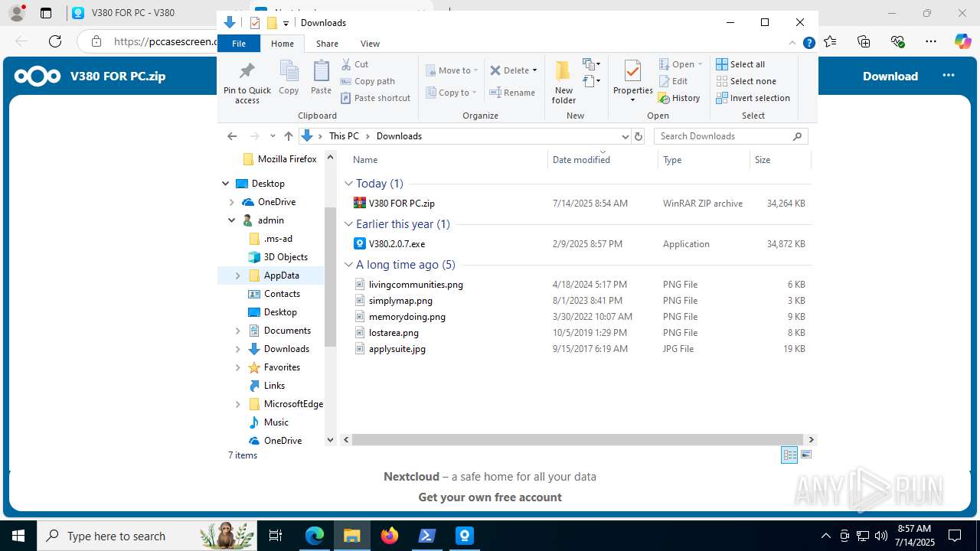Viewport: 980px width, 551px height.
Task: Click Select none
Action: pos(746,81)
